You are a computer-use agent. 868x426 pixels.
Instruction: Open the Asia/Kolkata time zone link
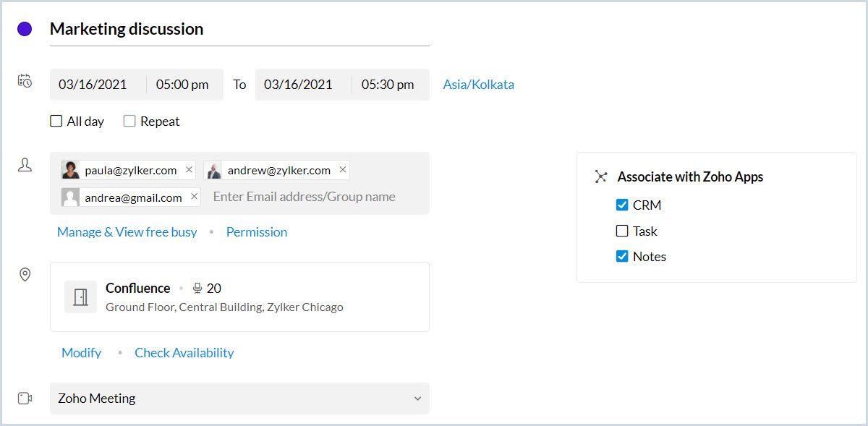click(479, 85)
